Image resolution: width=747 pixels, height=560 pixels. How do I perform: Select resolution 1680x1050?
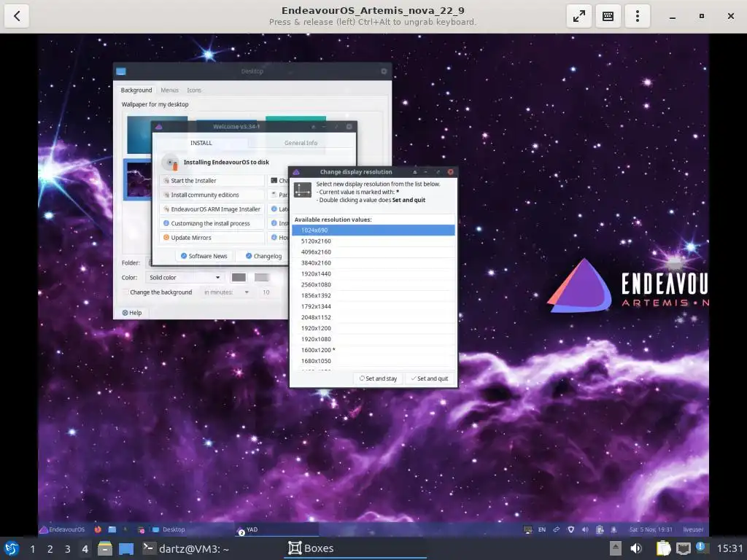point(373,361)
